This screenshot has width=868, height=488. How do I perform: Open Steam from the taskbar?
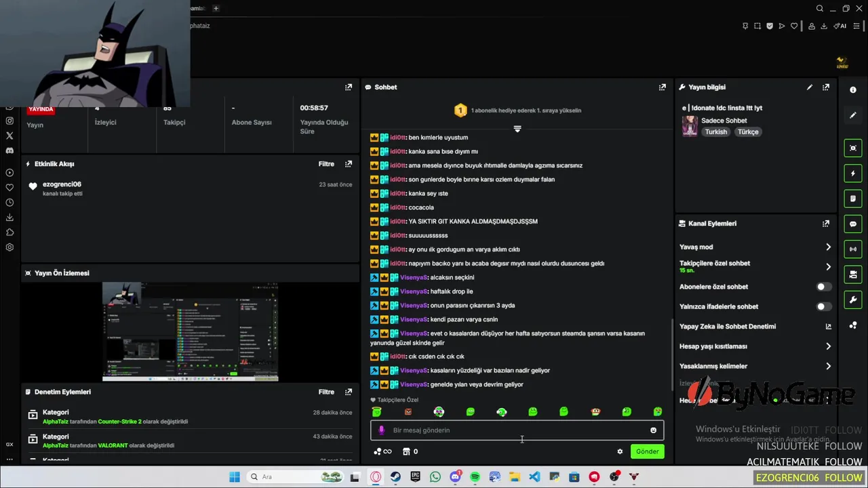395,476
